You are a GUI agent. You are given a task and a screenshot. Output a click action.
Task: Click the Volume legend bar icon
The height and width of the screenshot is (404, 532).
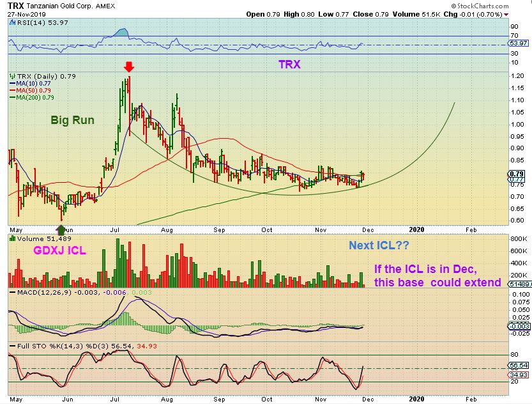pyautogui.click(x=12, y=238)
